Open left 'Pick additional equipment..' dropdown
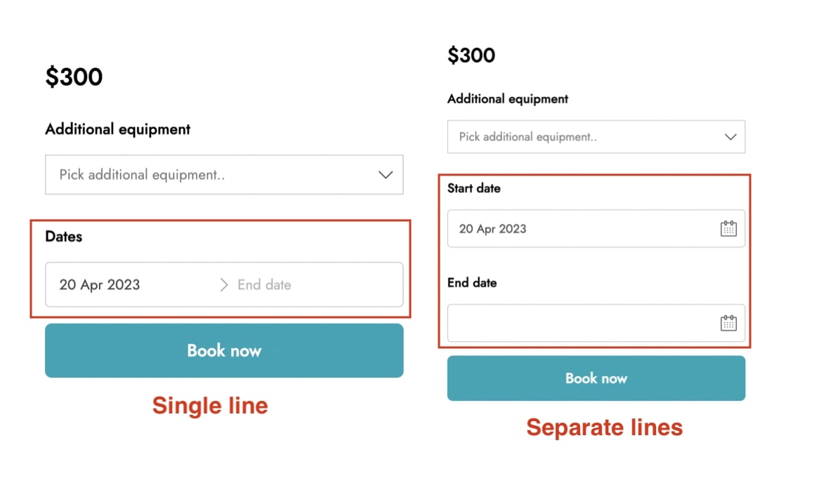This screenshot has width=826, height=504. 224,175
